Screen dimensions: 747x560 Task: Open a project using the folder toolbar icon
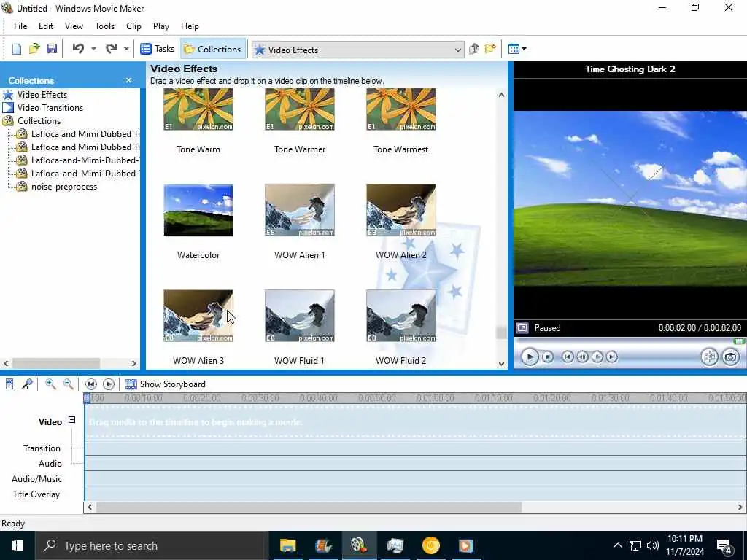pyautogui.click(x=34, y=49)
